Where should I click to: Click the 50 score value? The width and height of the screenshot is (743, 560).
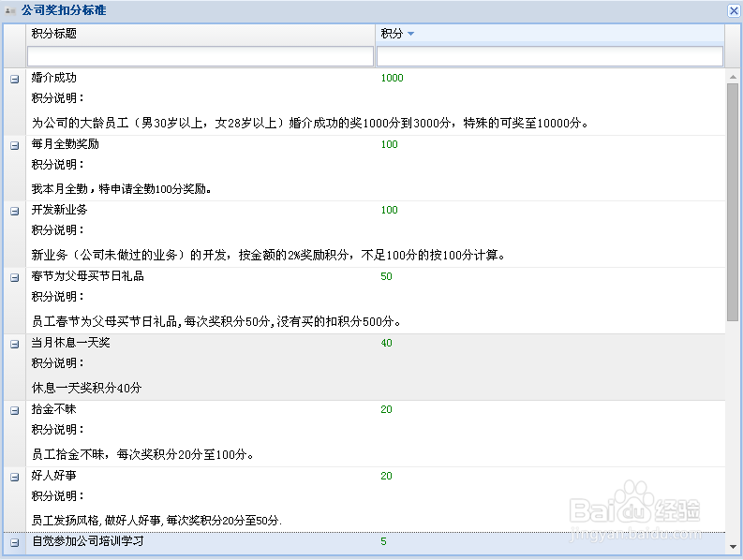pyautogui.click(x=386, y=276)
